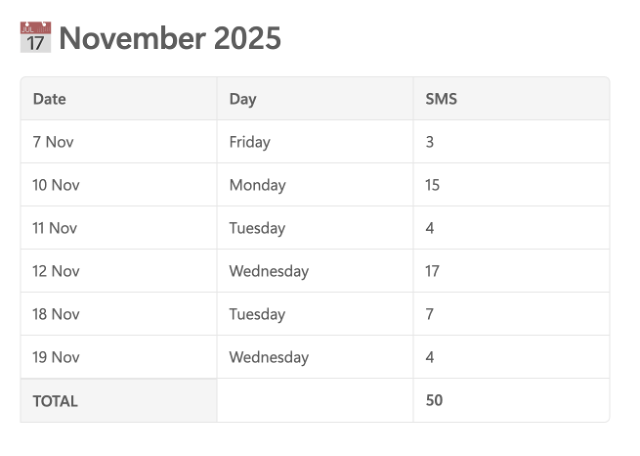Viewport: 640px width, 456px height.
Task: Click the 10 Nov date cell
Action: pos(119,185)
